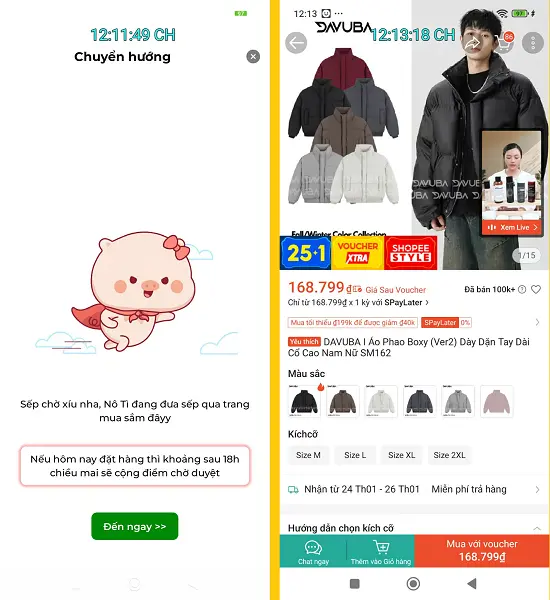Image resolution: width=550 pixels, height=600 pixels.
Task: Choose Size 2XL option
Action: click(449, 455)
